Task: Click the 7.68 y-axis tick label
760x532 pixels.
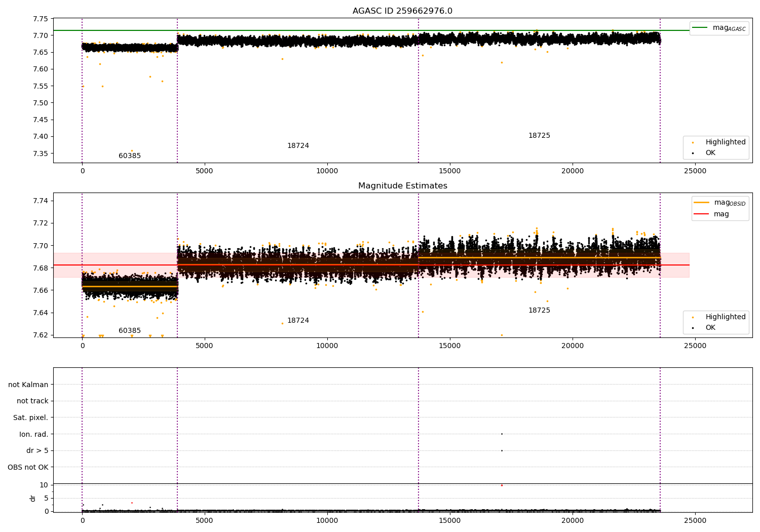Action: tap(40, 268)
